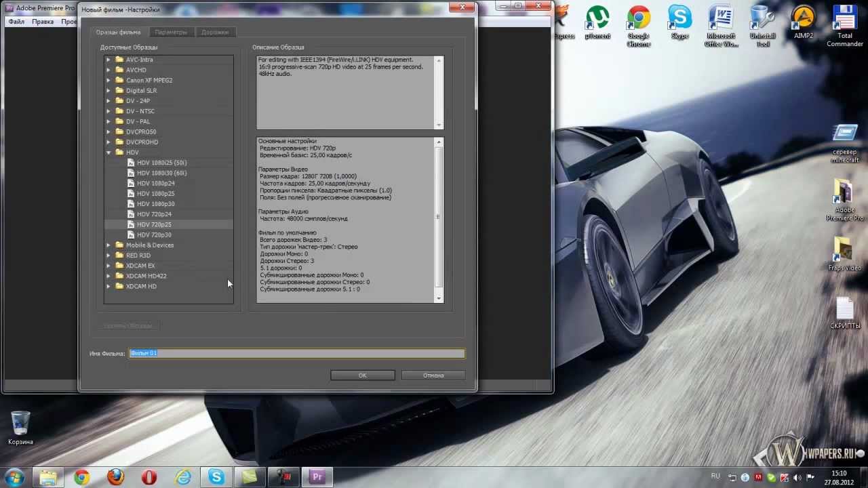868x488 pixels.
Task: Confirm the dialog with OK
Action: point(362,375)
